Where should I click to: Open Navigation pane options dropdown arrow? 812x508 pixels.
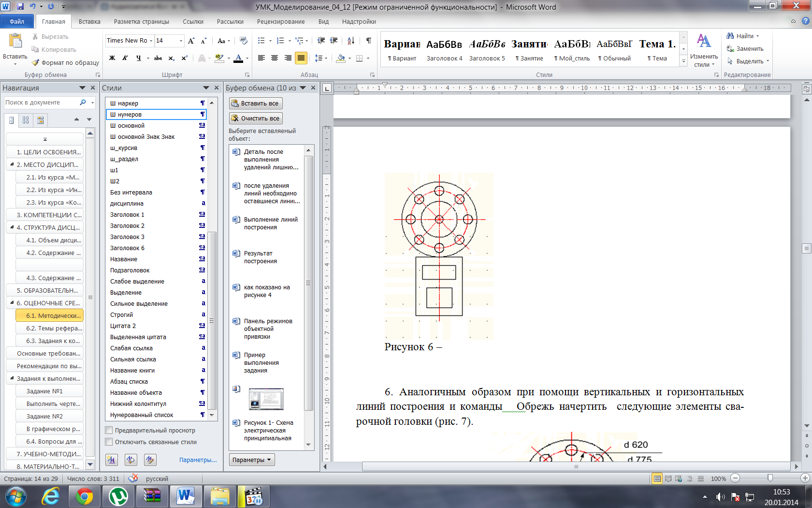point(82,88)
